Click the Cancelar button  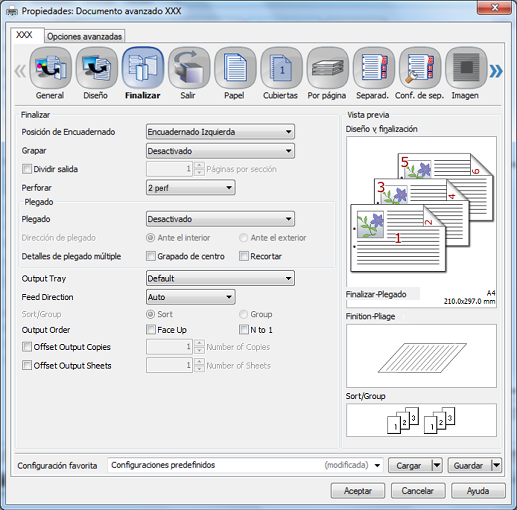tap(418, 491)
